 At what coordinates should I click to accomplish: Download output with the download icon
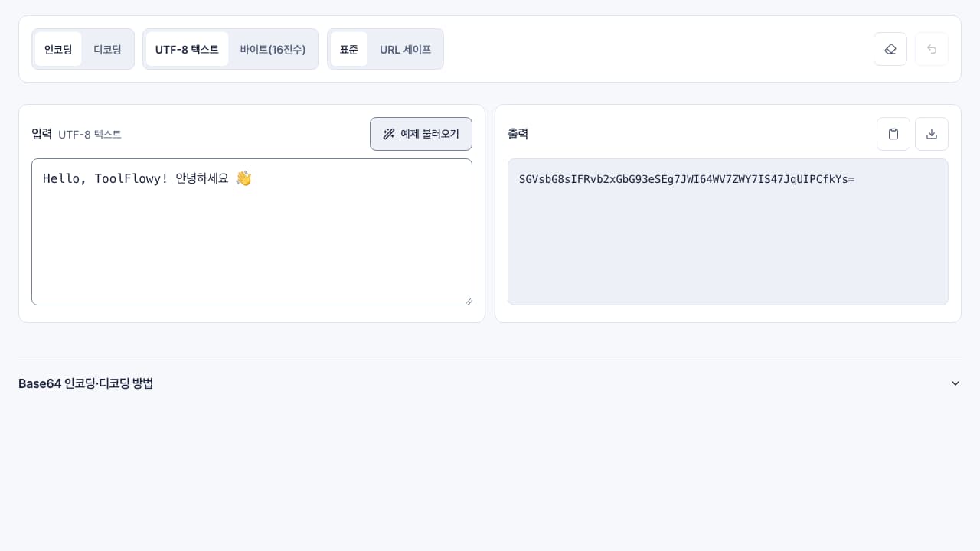(x=932, y=134)
